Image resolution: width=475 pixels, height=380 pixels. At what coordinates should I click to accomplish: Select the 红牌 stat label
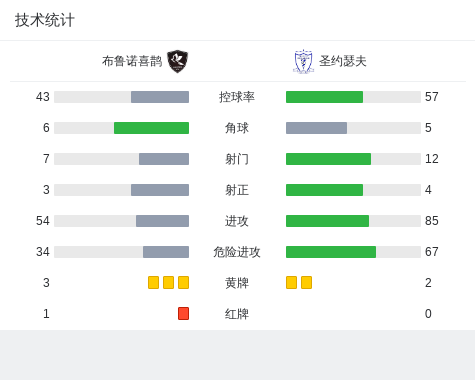click(x=237, y=314)
